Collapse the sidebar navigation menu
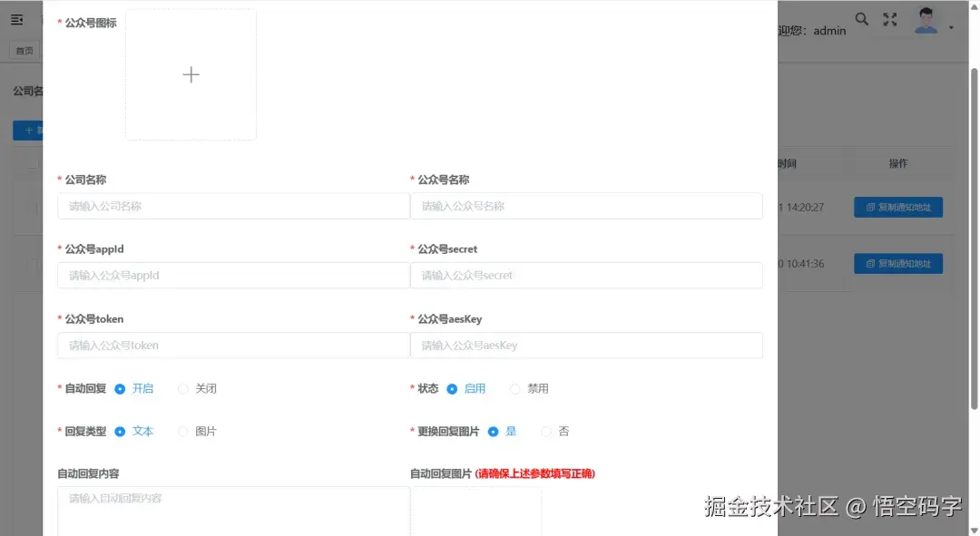 16,18
